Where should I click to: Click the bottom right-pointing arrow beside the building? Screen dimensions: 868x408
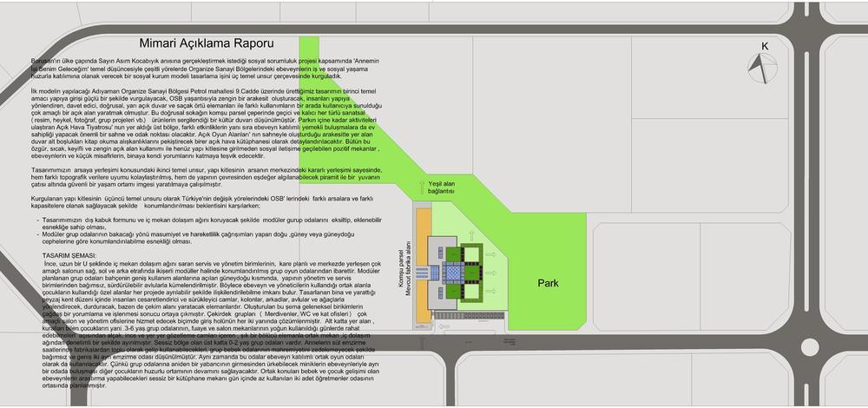pyautogui.click(x=491, y=291)
